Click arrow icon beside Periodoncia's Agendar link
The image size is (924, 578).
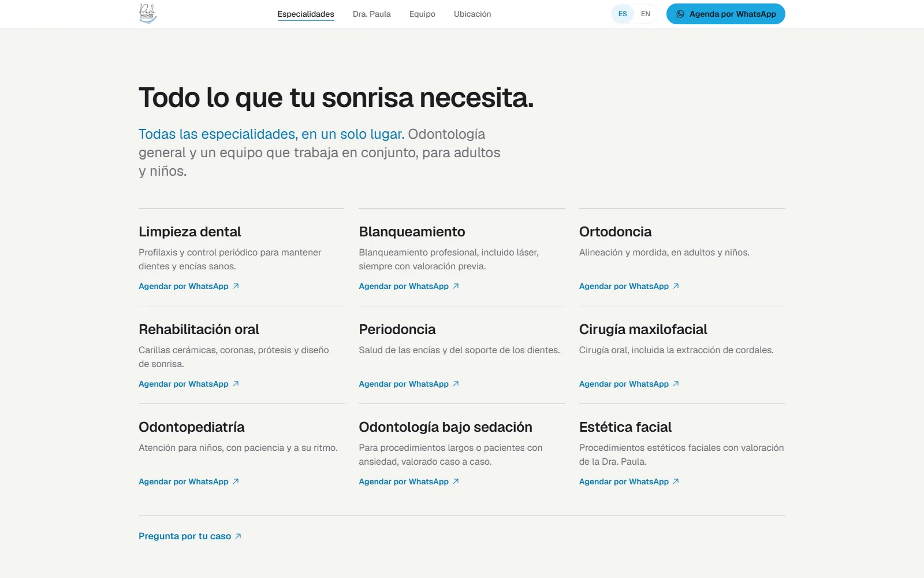[456, 384]
